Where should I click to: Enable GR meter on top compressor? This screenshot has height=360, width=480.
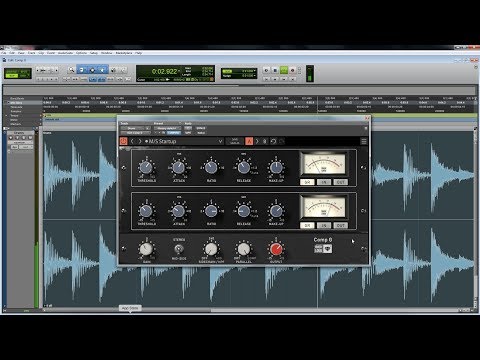307,182
